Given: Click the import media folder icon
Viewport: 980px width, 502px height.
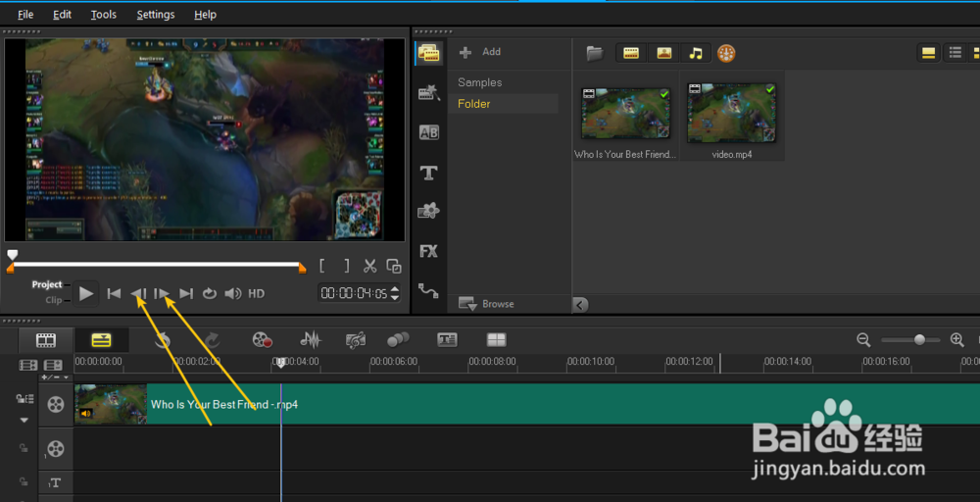Looking at the screenshot, I should 595,54.
